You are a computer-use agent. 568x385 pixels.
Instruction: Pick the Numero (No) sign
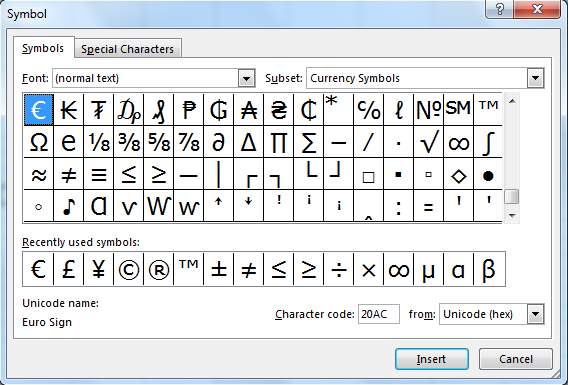pos(429,110)
